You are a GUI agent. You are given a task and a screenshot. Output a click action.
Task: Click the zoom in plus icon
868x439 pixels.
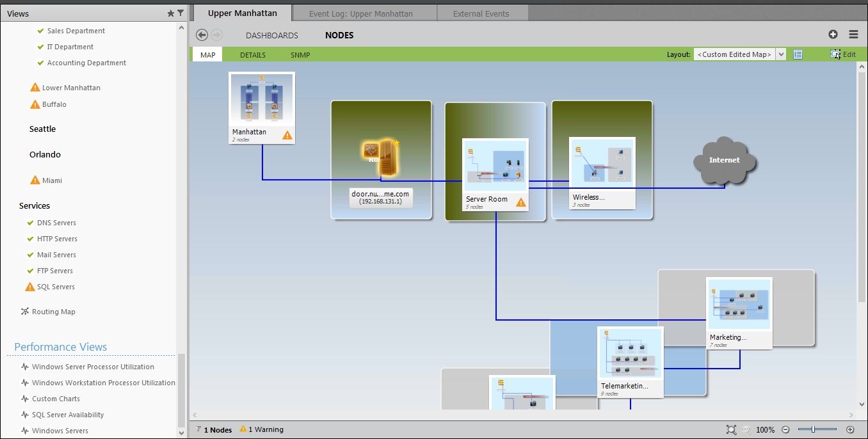(851, 429)
